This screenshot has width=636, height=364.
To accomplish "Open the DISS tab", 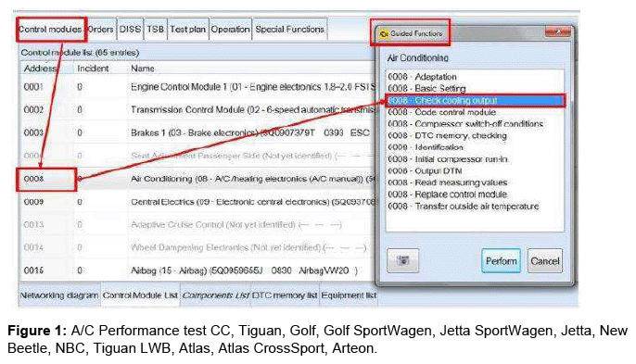I will click(130, 30).
